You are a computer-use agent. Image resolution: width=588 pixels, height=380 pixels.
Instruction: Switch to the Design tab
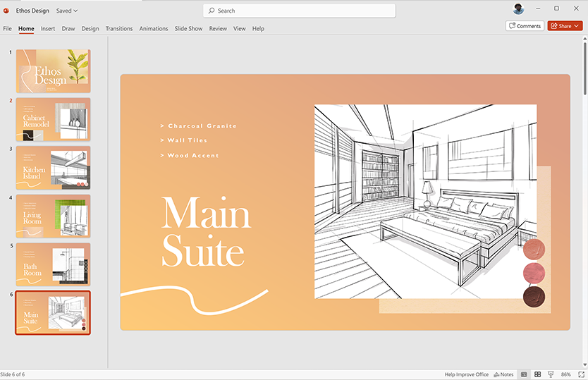90,29
